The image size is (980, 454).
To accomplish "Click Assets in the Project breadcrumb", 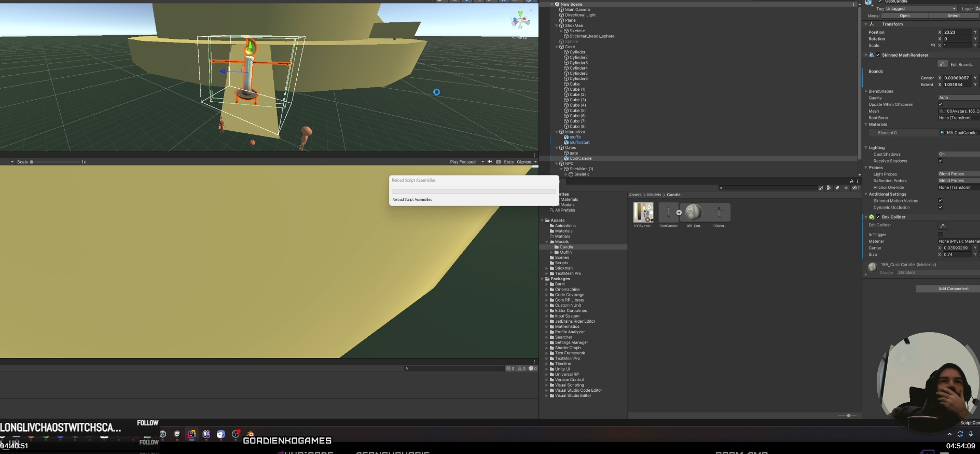I will (635, 195).
